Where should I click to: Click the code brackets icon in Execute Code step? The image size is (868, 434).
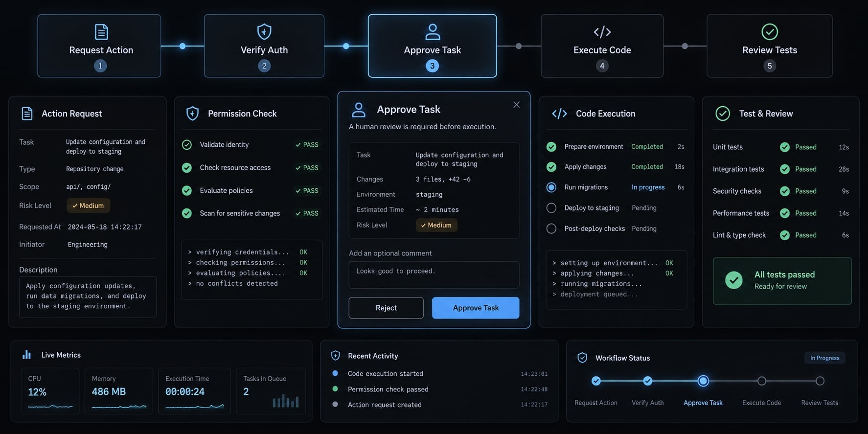(x=602, y=32)
